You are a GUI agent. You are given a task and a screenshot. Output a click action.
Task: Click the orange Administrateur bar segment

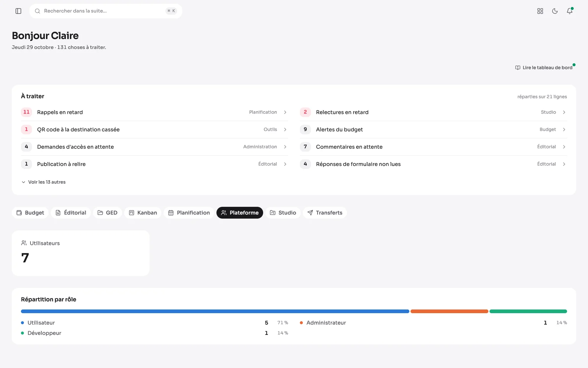point(449,311)
